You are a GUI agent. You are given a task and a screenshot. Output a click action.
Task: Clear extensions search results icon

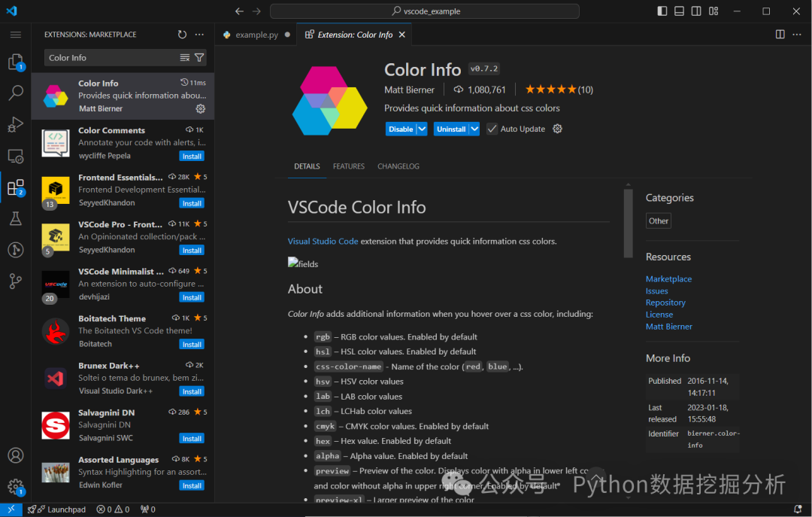tap(185, 57)
